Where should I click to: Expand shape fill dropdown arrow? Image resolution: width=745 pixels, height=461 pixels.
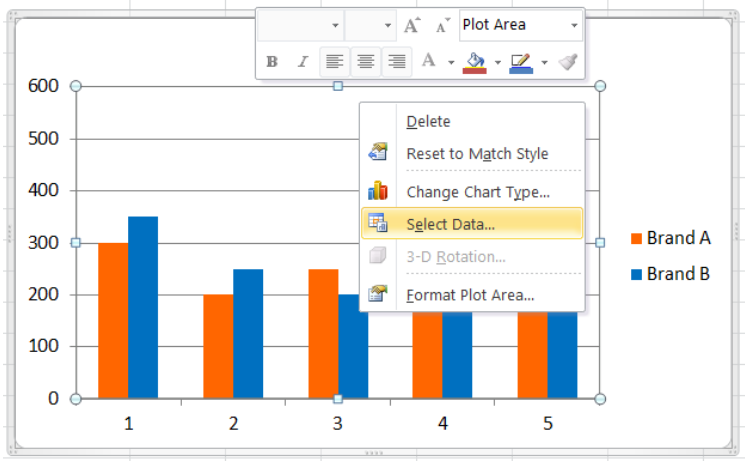[497, 62]
